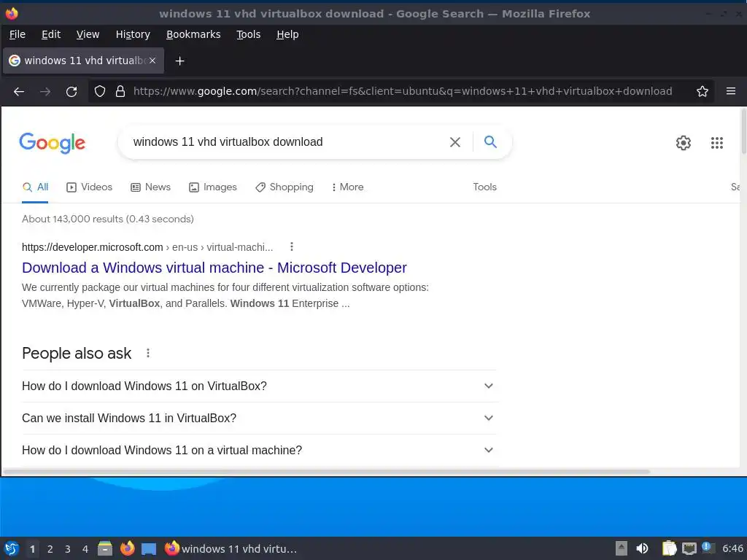Open clipboard manager tray icon
This screenshot has width=747, height=560.
[670, 548]
